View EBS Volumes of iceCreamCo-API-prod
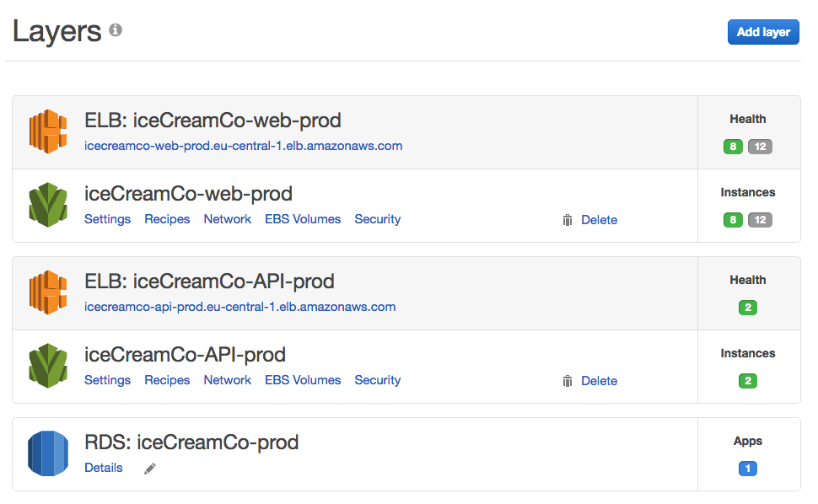 pos(303,380)
